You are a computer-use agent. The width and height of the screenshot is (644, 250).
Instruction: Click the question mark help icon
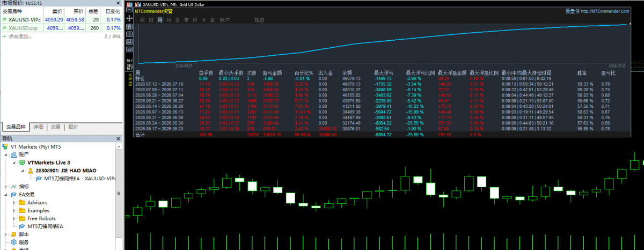(129, 34)
